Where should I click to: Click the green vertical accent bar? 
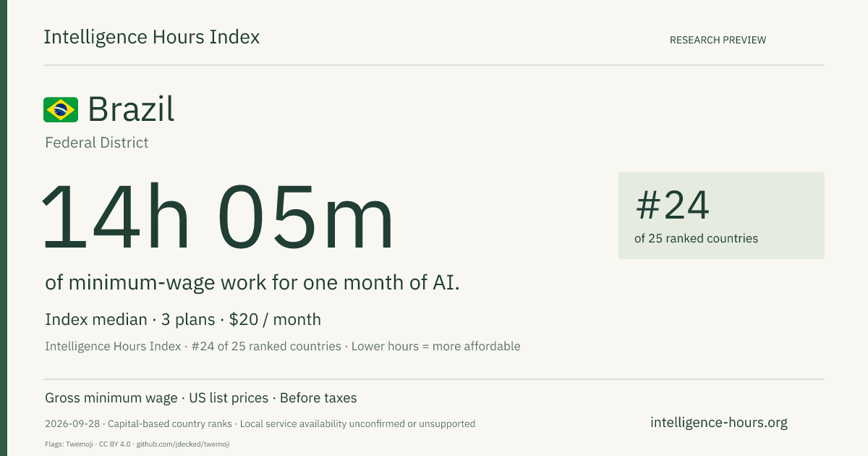[x=4, y=228]
